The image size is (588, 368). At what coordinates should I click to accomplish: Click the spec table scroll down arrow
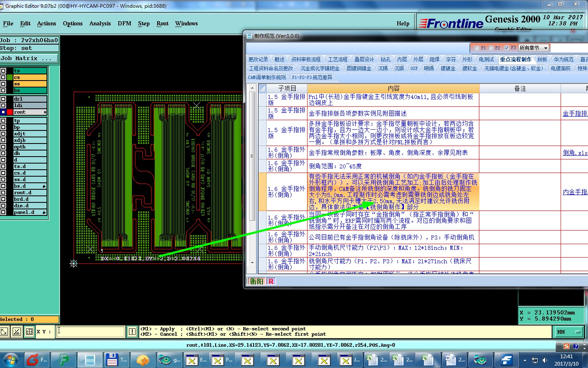[252, 263]
